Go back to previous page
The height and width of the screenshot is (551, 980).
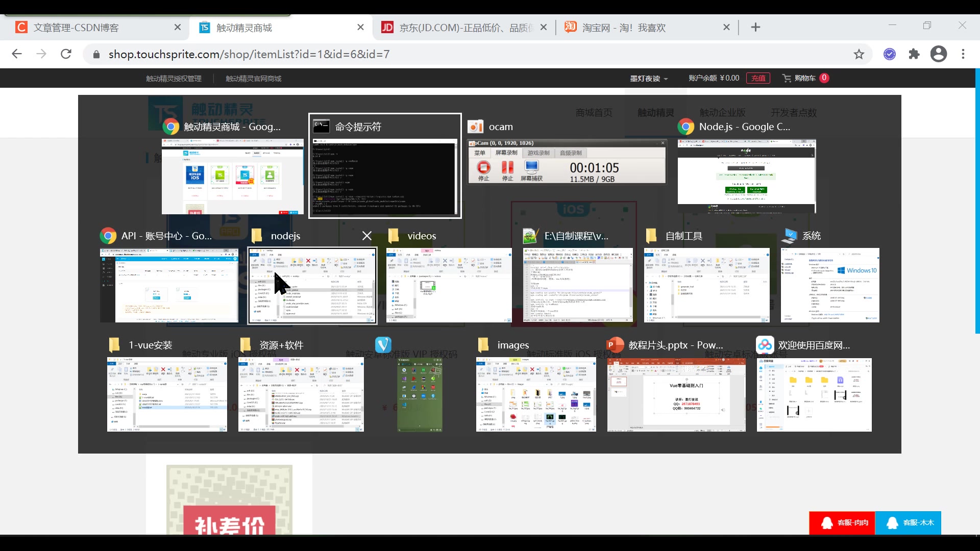[17, 54]
